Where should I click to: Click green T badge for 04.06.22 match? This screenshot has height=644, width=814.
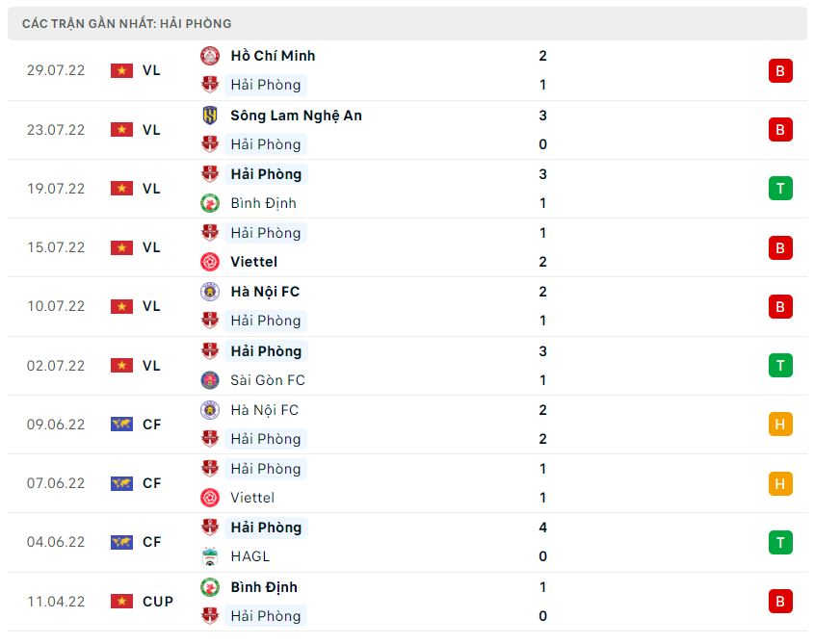coord(780,542)
